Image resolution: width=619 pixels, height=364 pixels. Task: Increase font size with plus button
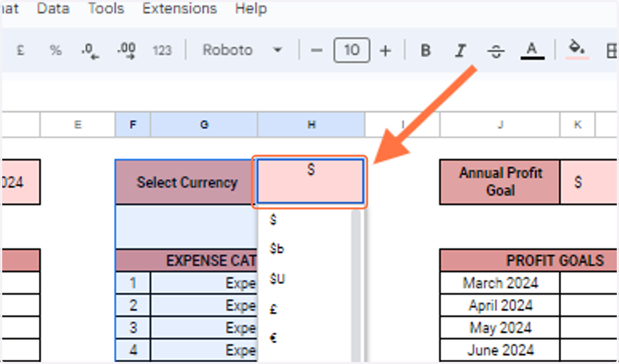point(385,51)
